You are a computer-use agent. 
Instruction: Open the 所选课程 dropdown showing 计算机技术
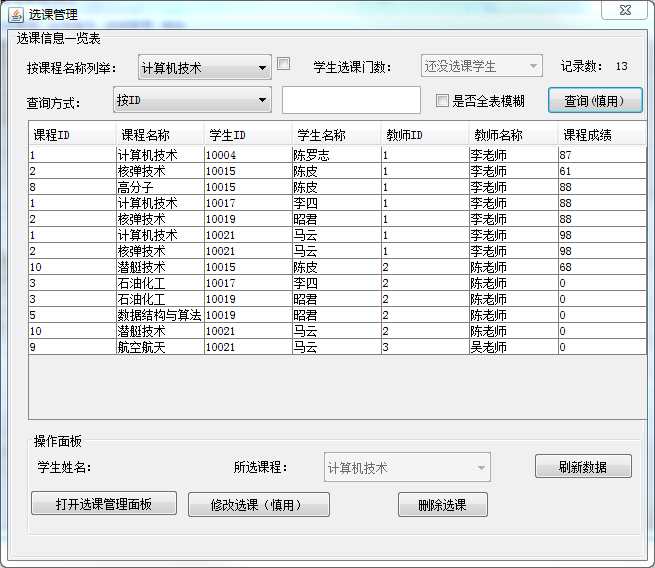coord(407,467)
